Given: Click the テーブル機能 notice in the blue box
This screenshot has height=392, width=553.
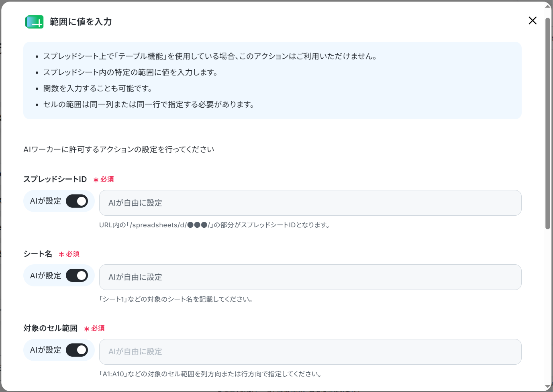Looking at the screenshot, I should (x=210, y=56).
